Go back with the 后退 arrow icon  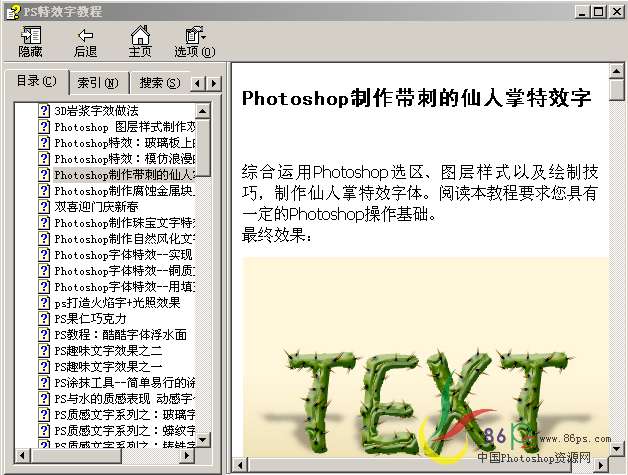[x=85, y=41]
